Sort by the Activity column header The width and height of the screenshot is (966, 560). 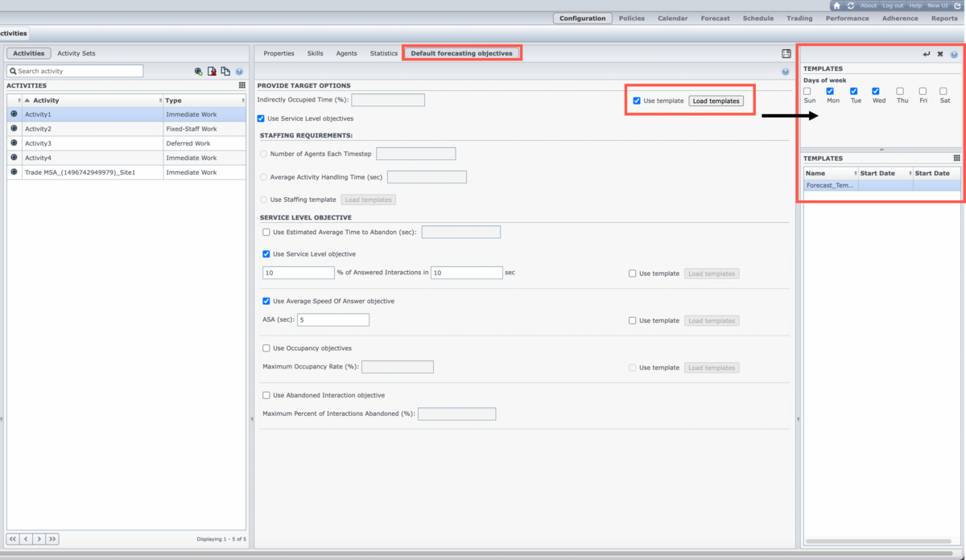46,101
